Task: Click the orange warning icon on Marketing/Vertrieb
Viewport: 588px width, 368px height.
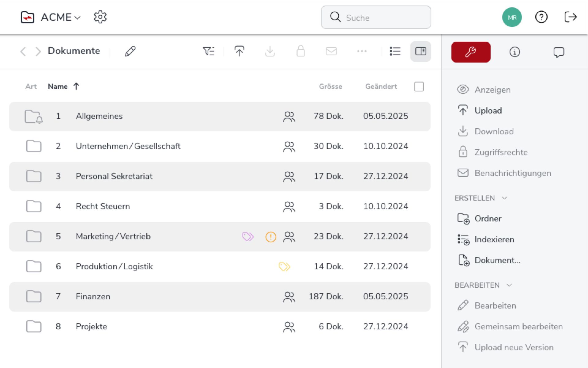Action: pyautogui.click(x=271, y=237)
